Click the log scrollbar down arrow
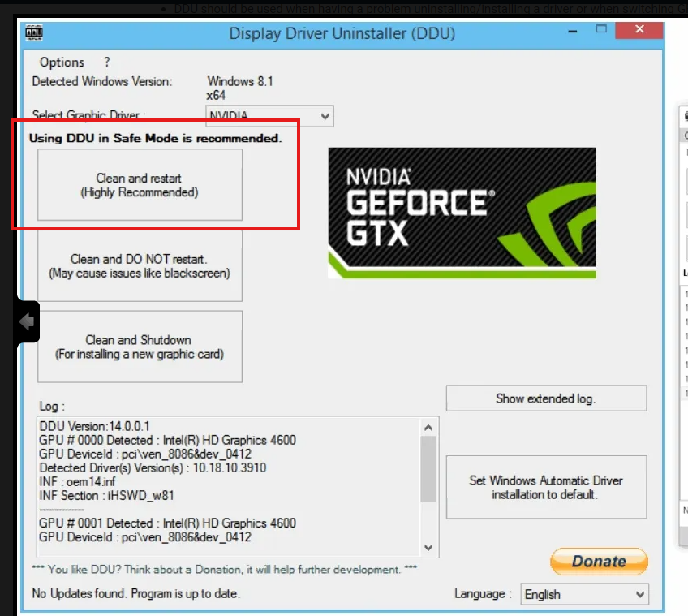The width and height of the screenshot is (688, 616). (x=428, y=548)
